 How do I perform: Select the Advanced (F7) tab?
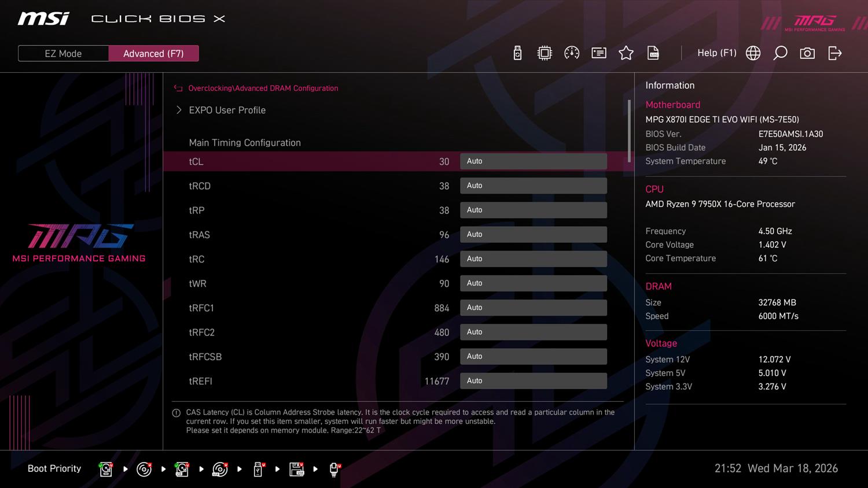(x=153, y=53)
